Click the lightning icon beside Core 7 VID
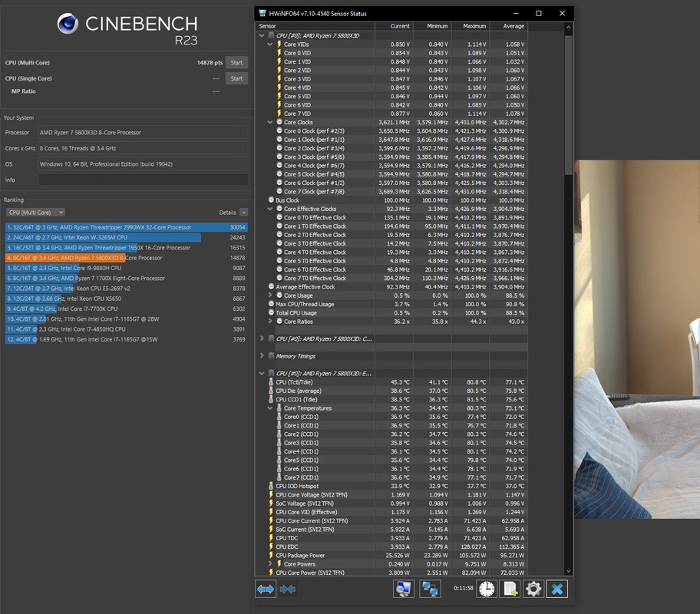This screenshot has width=700, height=614. 279,114
